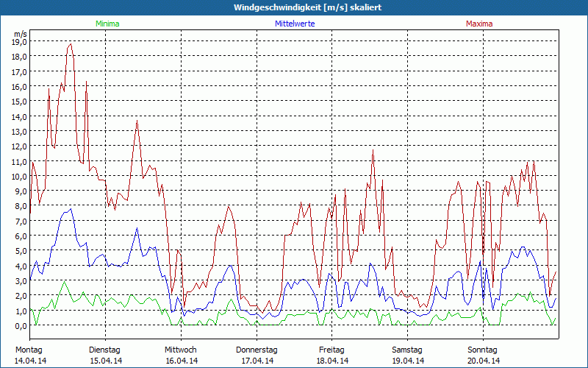588x368 pixels.
Task: Click the date 16.04.14
Action: [182, 361]
